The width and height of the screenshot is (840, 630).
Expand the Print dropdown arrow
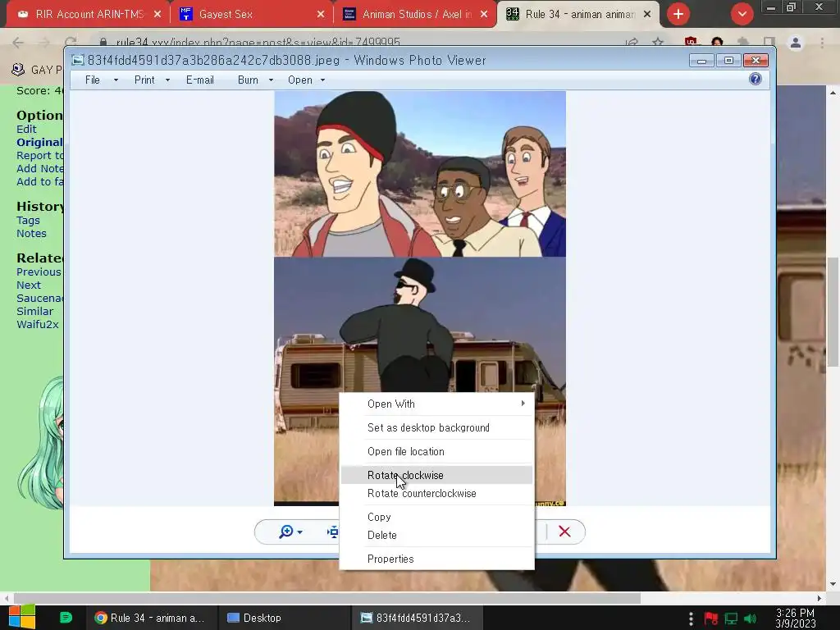click(167, 80)
